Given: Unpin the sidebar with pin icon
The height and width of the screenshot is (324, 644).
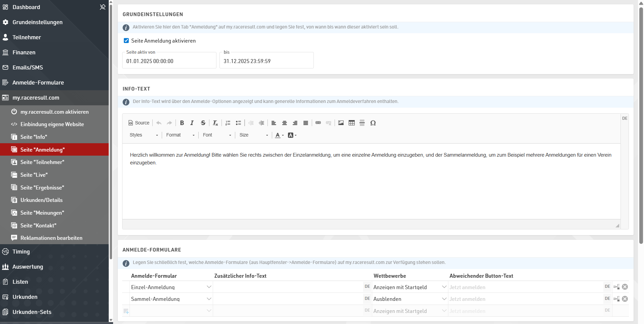Looking at the screenshot, I should pos(103,7).
